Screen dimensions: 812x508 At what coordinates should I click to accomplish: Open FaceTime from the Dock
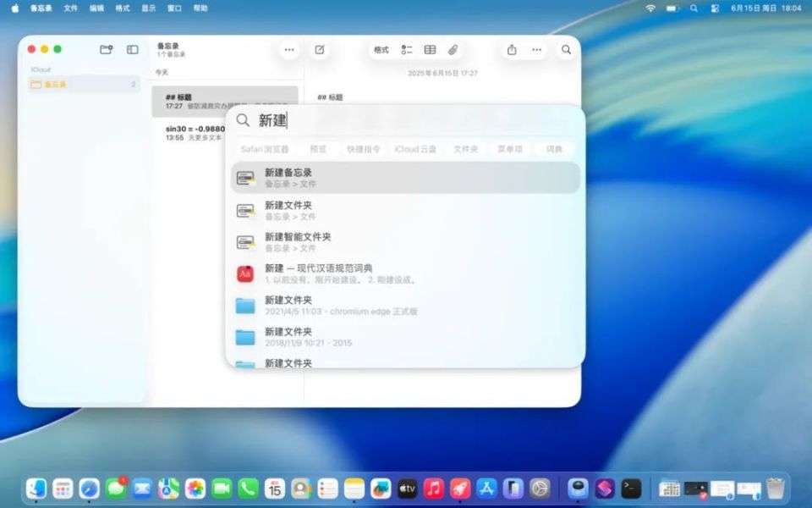pos(222,489)
